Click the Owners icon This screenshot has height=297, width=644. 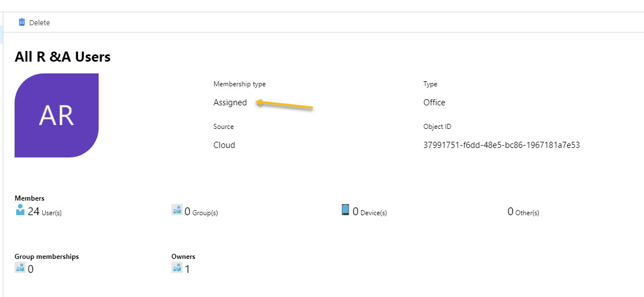tap(177, 268)
